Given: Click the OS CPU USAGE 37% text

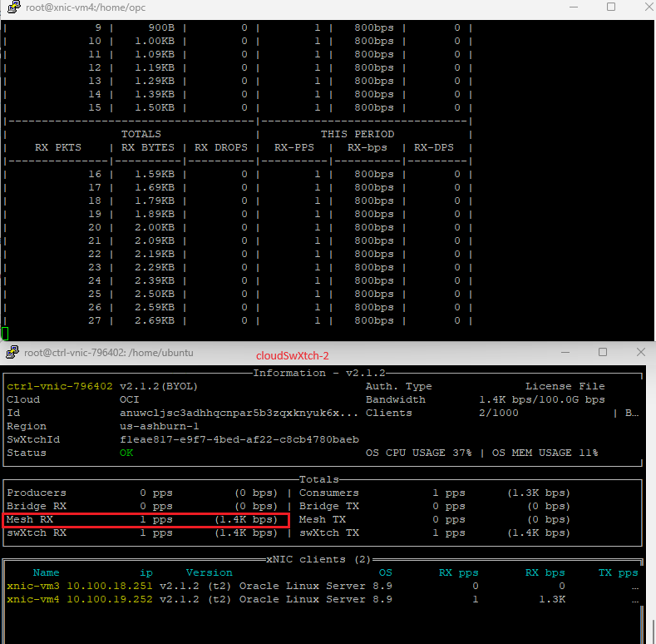Looking at the screenshot, I should click(418, 453).
